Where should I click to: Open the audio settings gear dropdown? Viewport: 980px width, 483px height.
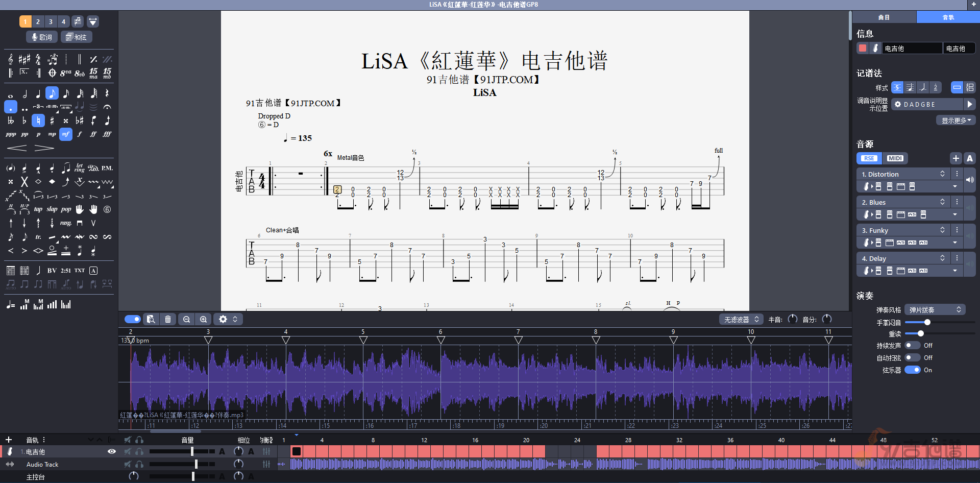[x=228, y=319]
